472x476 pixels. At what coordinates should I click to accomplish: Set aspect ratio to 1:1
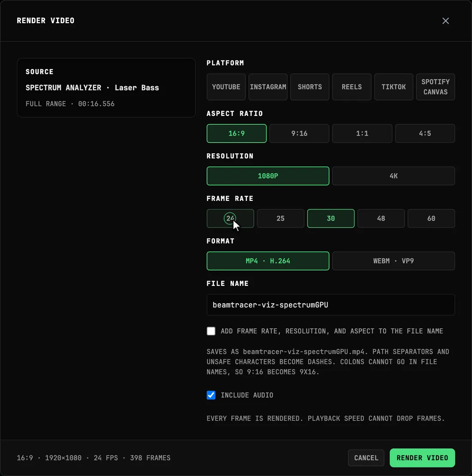click(x=362, y=133)
